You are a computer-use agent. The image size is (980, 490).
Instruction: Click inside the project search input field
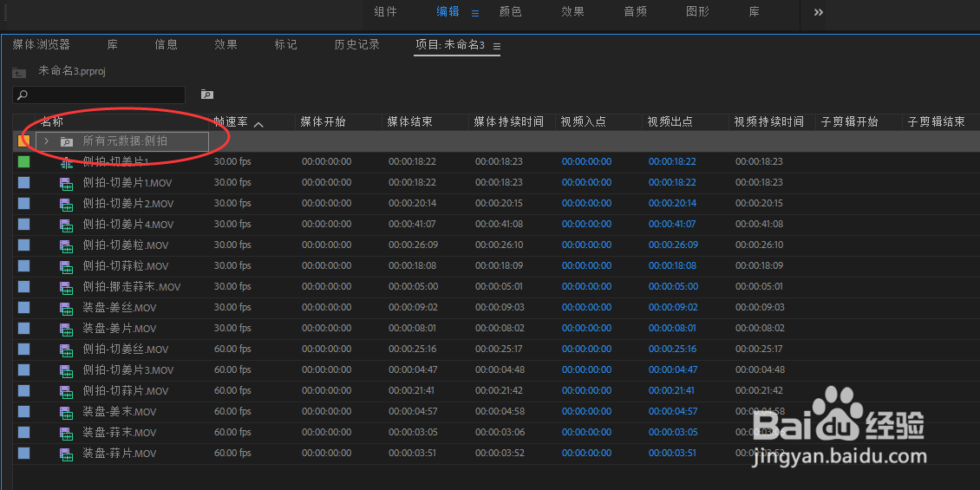[x=99, y=95]
